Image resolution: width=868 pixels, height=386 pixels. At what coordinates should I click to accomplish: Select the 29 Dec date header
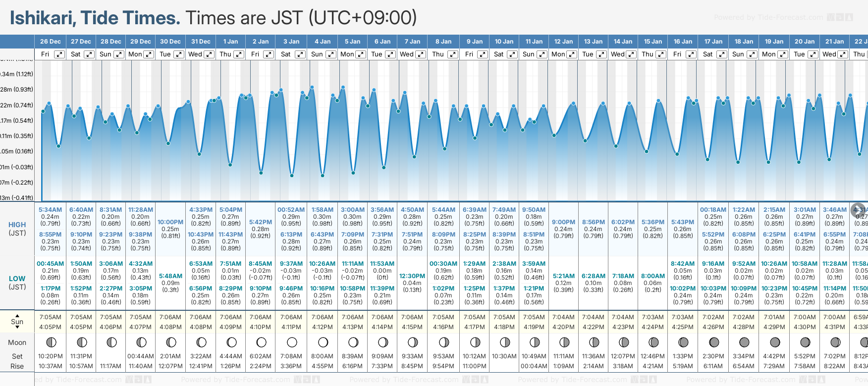[141, 42]
